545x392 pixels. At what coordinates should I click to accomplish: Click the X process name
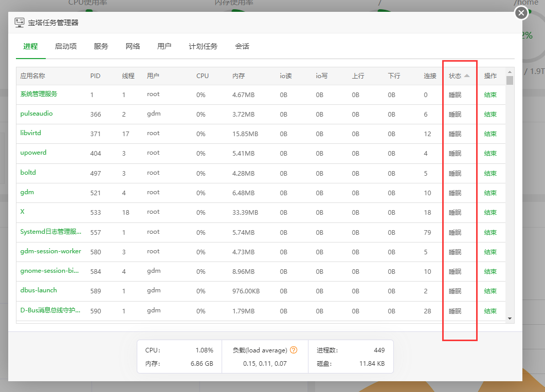[22, 212]
